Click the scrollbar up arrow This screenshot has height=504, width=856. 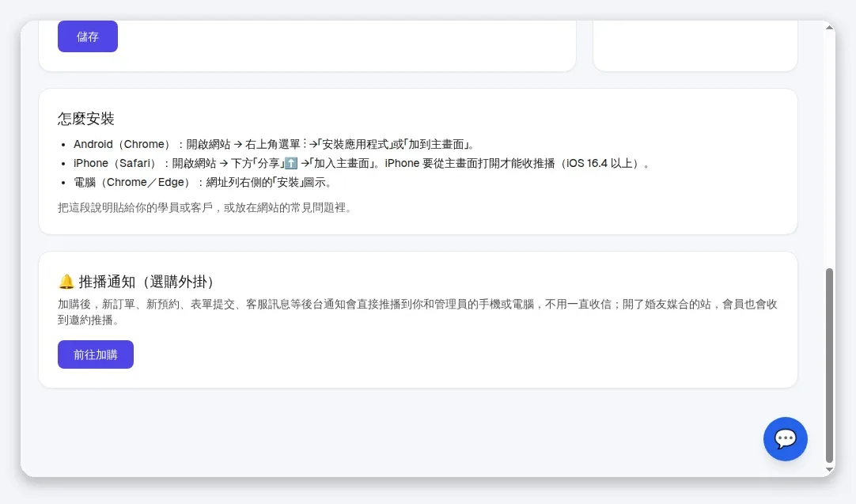pyautogui.click(x=829, y=28)
